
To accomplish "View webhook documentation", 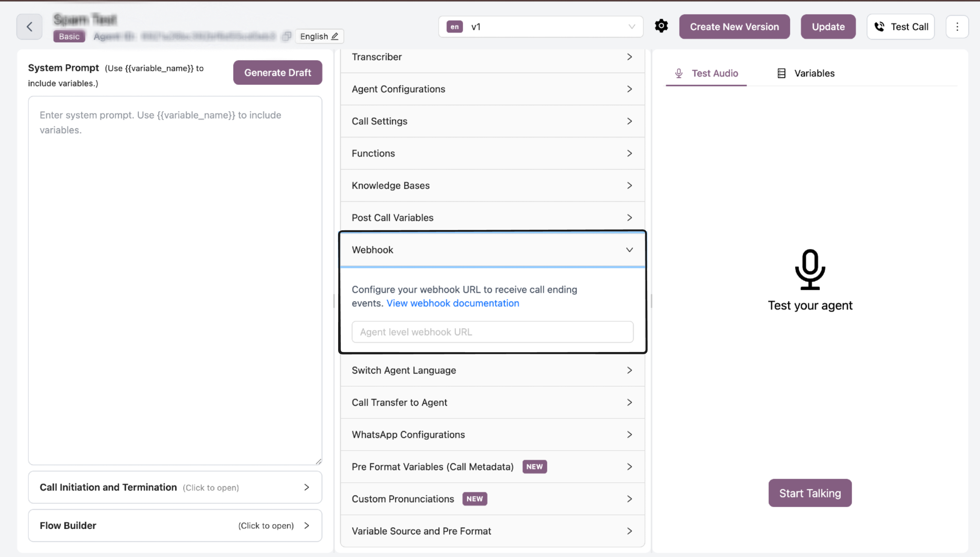I will (x=453, y=303).
